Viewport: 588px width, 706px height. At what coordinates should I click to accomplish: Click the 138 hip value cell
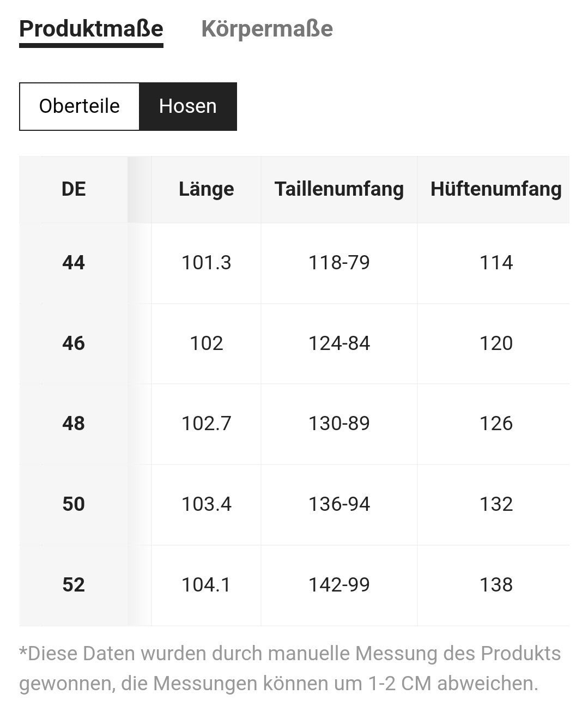(x=496, y=585)
